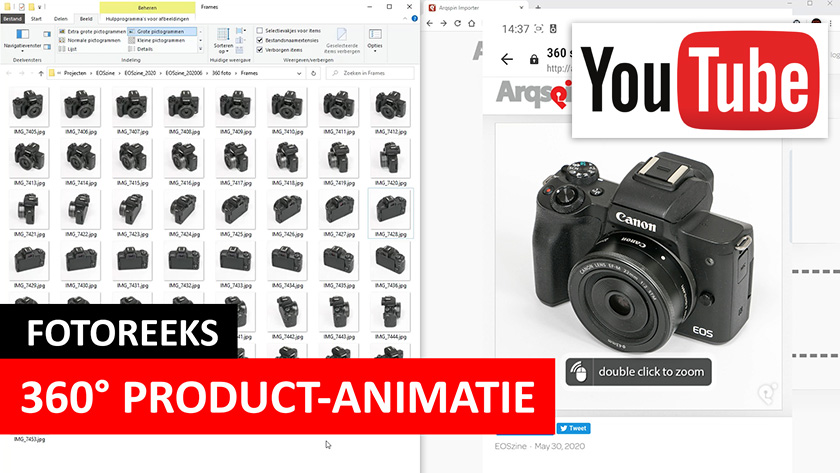
Task: Enable Selectievakjes voor items checkbox
Action: click(260, 31)
